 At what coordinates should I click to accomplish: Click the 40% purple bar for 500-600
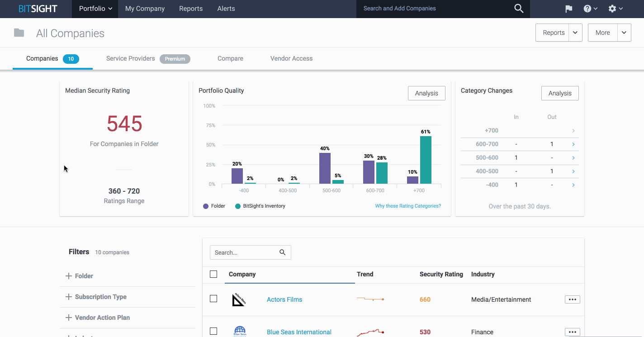[x=325, y=168]
